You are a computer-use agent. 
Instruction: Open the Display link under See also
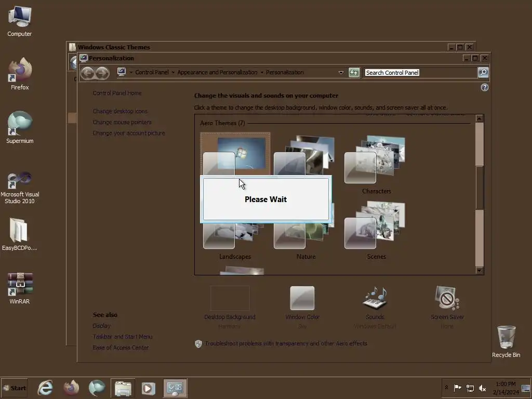[101, 326]
